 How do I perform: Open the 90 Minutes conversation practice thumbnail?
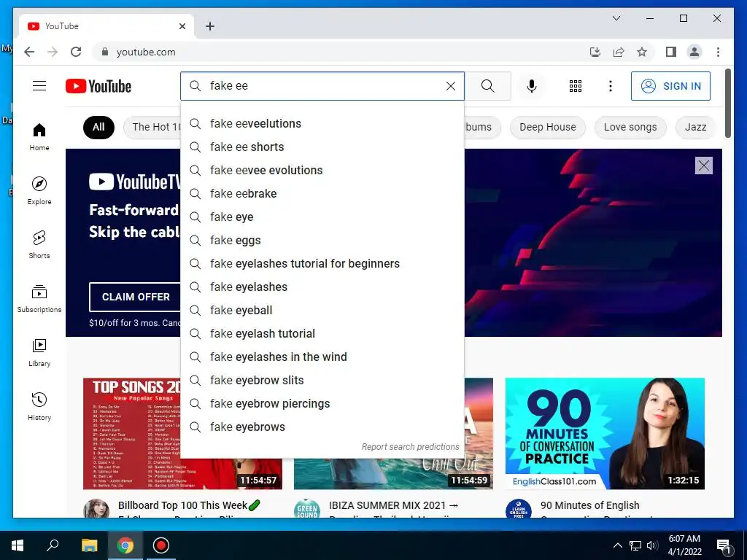[605, 433]
